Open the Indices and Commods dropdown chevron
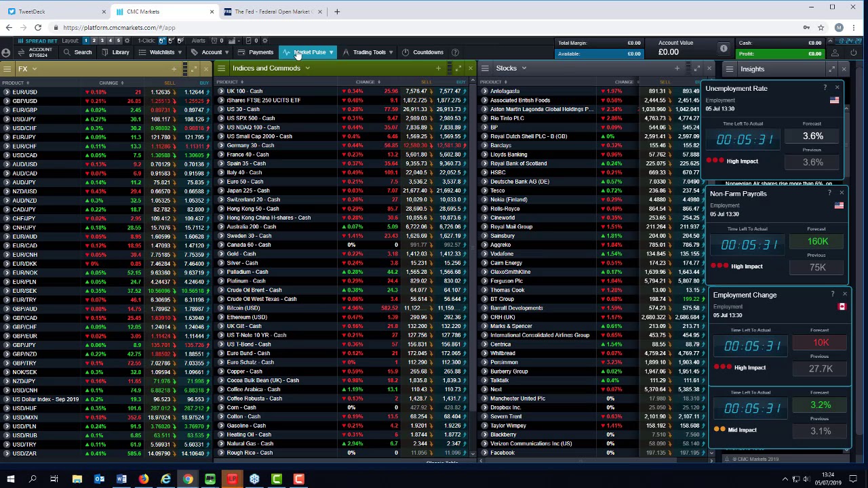 [x=307, y=68]
